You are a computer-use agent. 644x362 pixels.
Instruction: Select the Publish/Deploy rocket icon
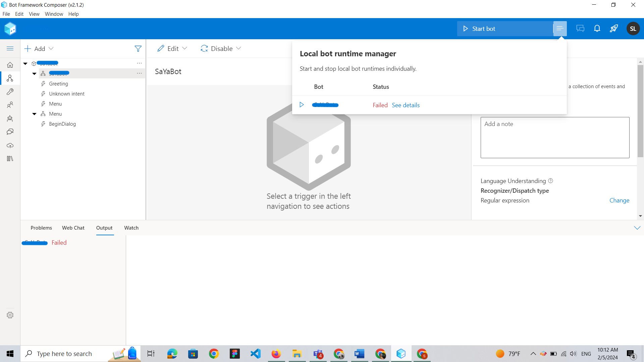tap(614, 28)
